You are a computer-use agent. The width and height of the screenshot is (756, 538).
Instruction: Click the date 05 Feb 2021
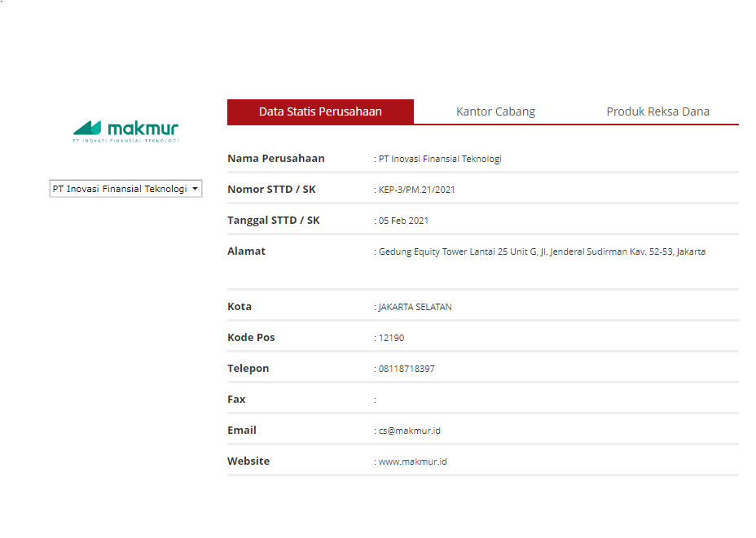pyautogui.click(x=403, y=221)
